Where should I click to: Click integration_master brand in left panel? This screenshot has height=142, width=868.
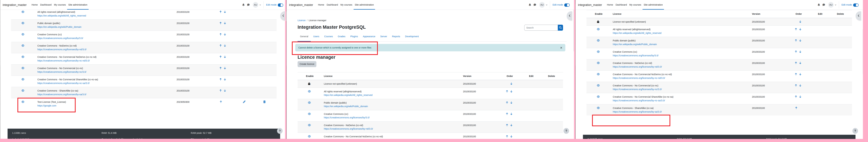[15, 5]
